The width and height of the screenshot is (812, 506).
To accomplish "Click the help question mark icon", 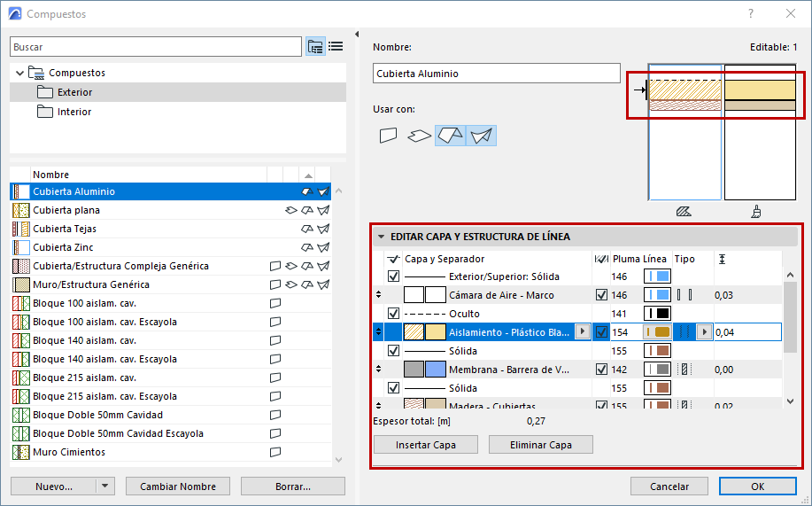I will (x=750, y=14).
